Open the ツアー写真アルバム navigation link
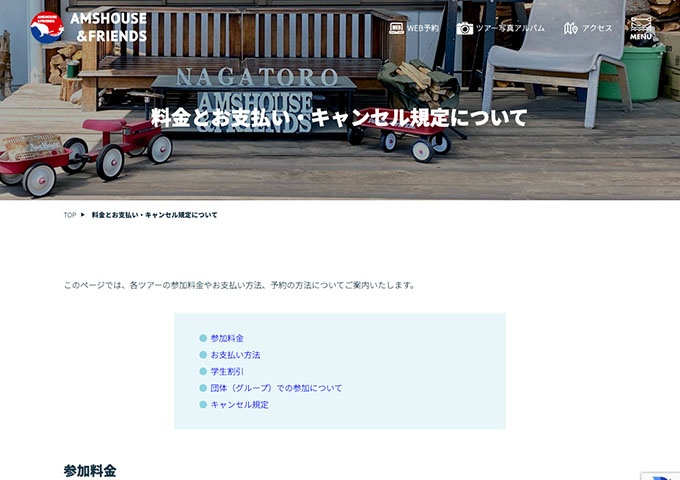The width and height of the screenshot is (680, 480). (510, 28)
